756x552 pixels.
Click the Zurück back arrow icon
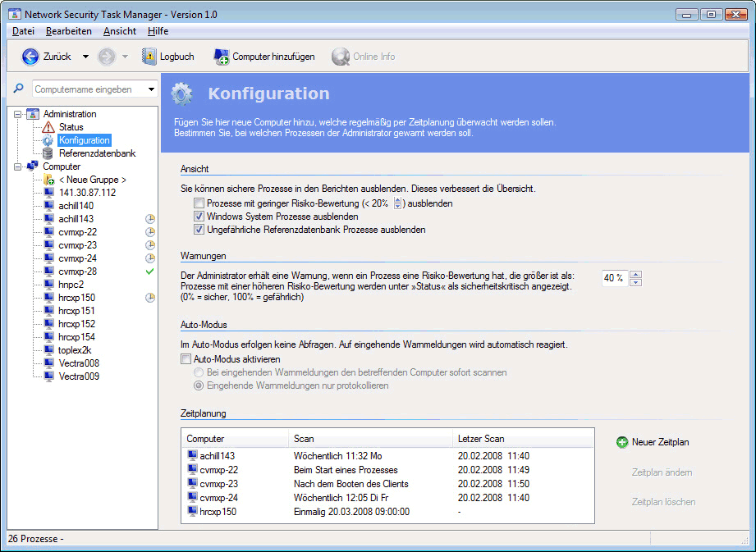click(30, 57)
